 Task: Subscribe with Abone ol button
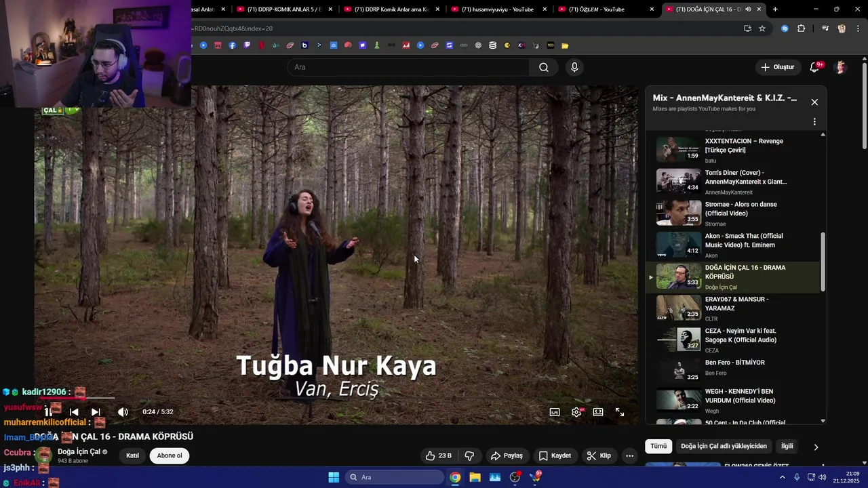(170, 455)
